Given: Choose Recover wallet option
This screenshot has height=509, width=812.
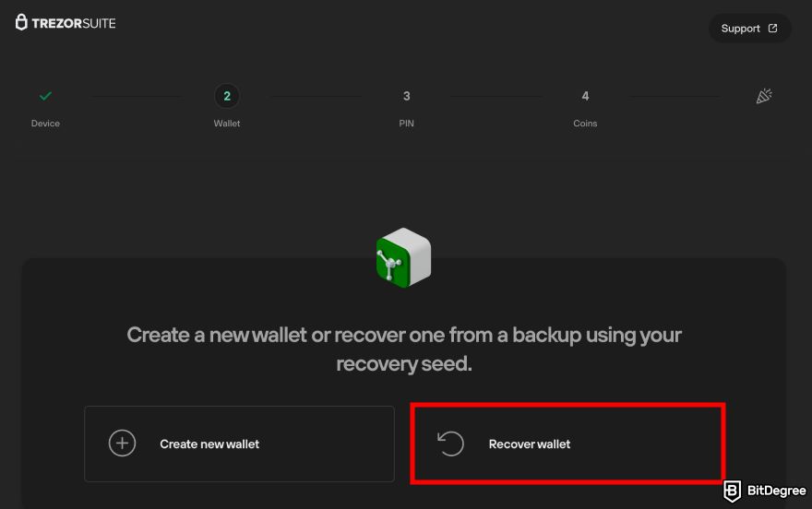Looking at the screenshot, I should click(567, 444).
